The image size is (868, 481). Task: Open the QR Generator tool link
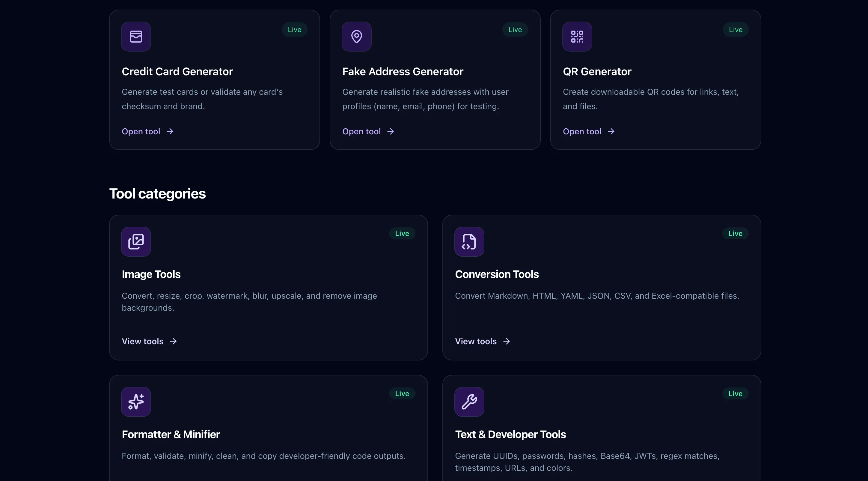click(x=589, y=131)
